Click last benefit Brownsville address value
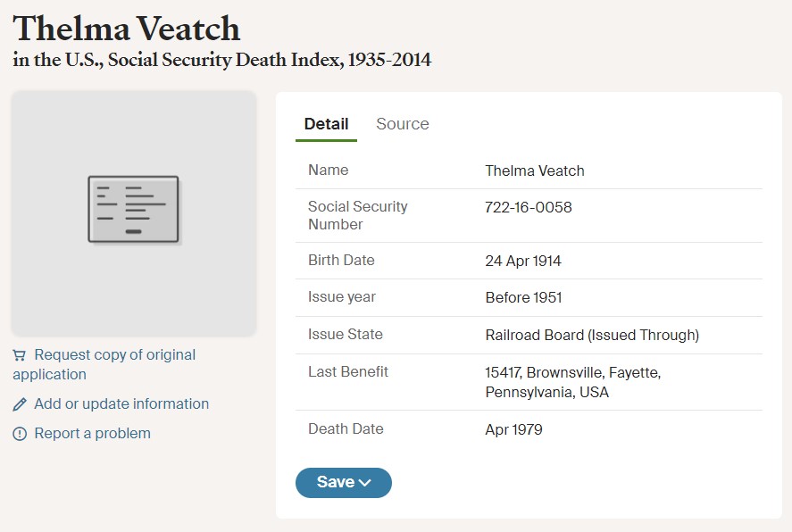The width and height of the screenshot is (792, 532). (x=572, y=382)
